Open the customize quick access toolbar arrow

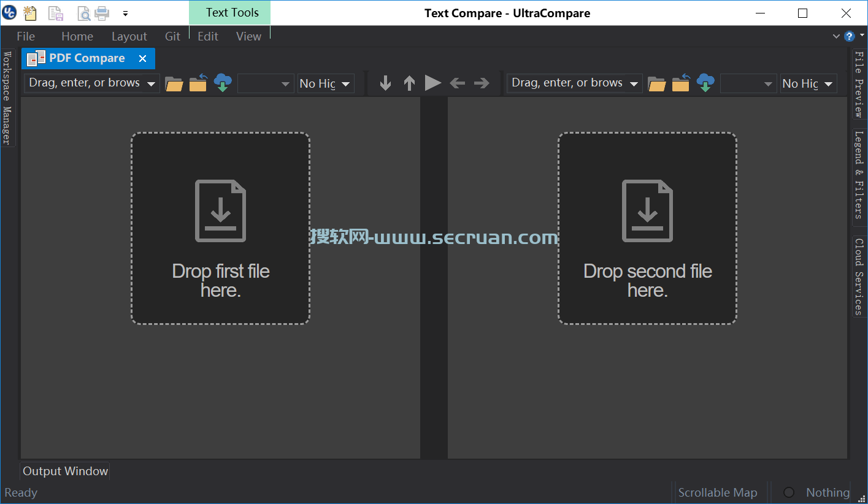click(125, 13)
